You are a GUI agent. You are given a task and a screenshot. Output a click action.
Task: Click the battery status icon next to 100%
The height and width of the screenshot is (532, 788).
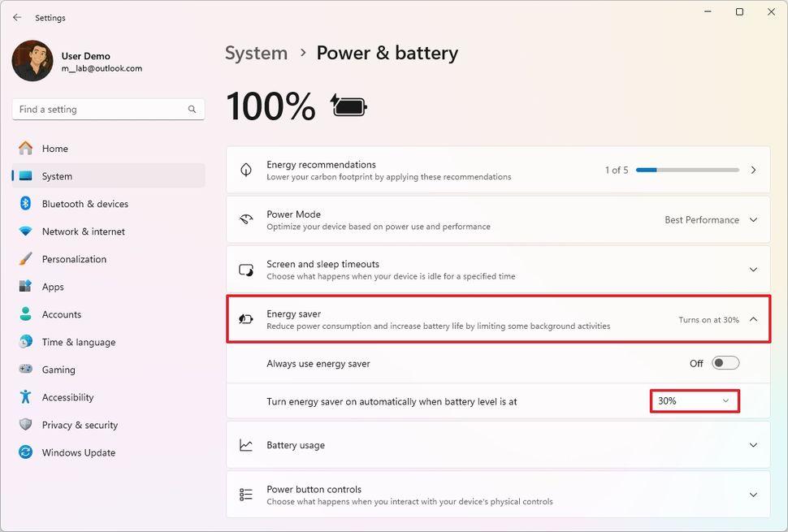pyautogui.click(x=348, y=105)
